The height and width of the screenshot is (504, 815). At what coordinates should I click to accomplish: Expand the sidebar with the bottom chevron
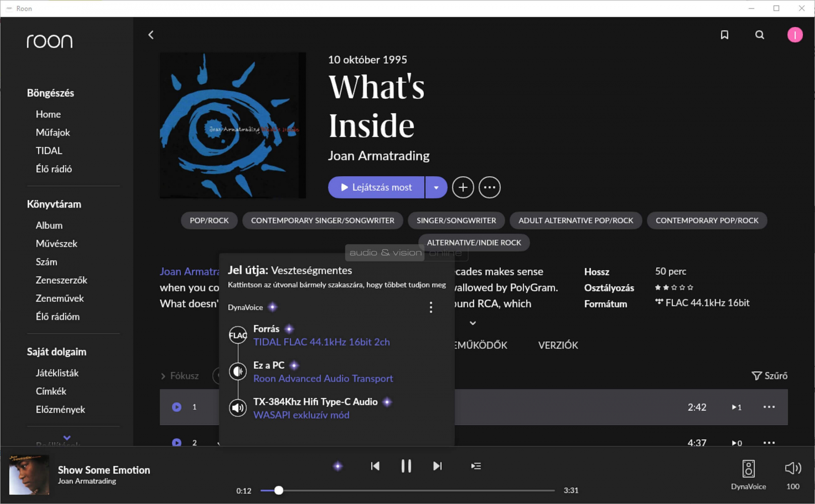pos(67,438)
